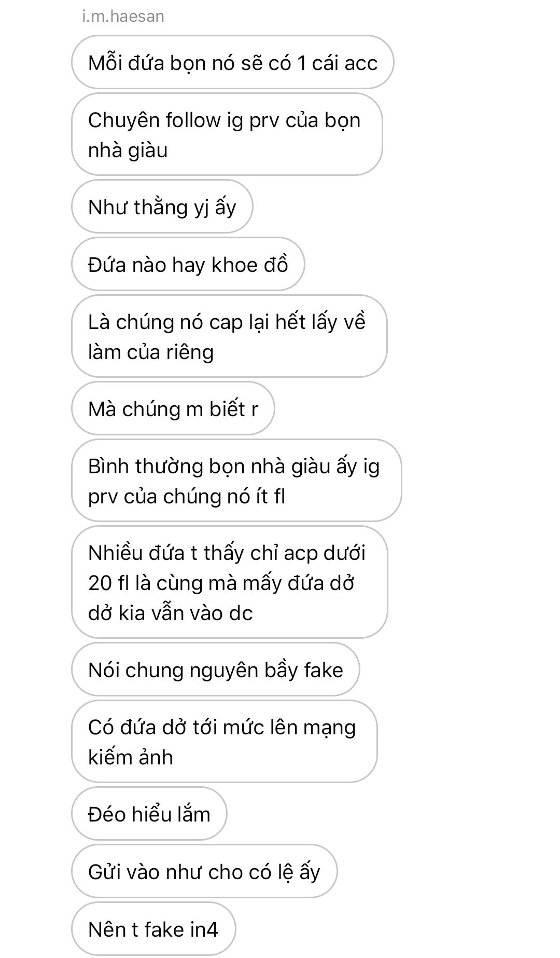Select the 'Đứa nào hay khoe đồ' bubble

[188, 265]
